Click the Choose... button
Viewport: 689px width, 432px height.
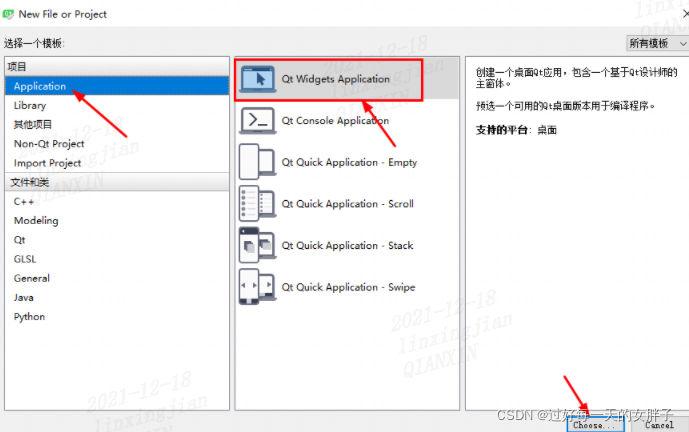595,425
